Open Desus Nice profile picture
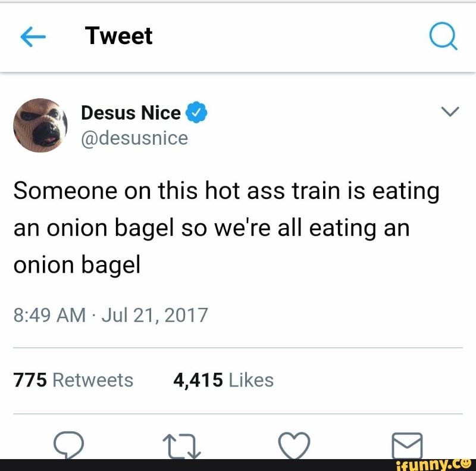476x471 pixels. [40, 125]
